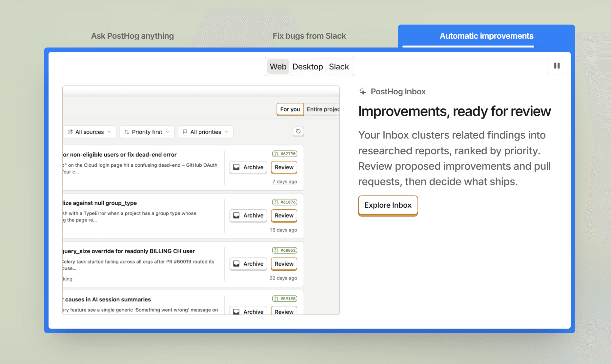Image resolution: width=611 pixels, height=364 pixels.
Task: Click the pull request badge #59198
Action: tap(285, 299)
